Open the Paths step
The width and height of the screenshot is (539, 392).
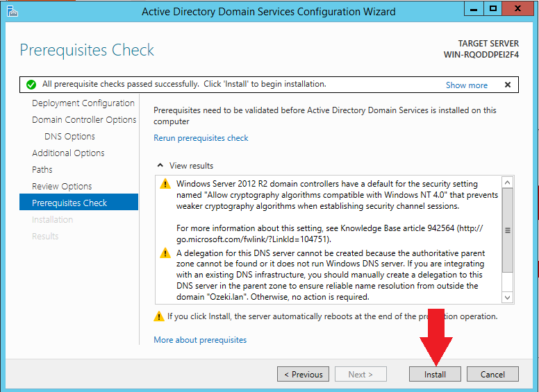coord(42,170)
